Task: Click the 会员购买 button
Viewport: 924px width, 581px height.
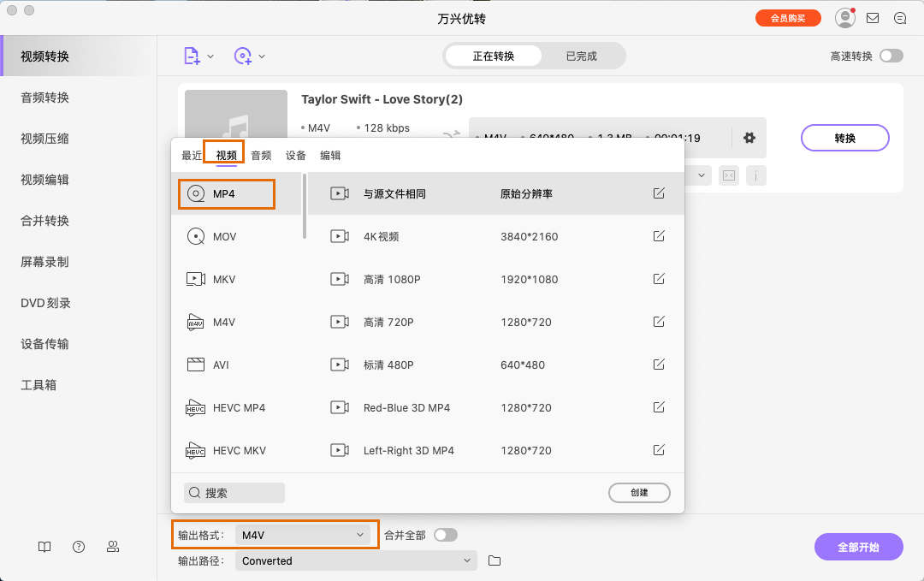Action: pyautogui.click(x=787, y=17)
